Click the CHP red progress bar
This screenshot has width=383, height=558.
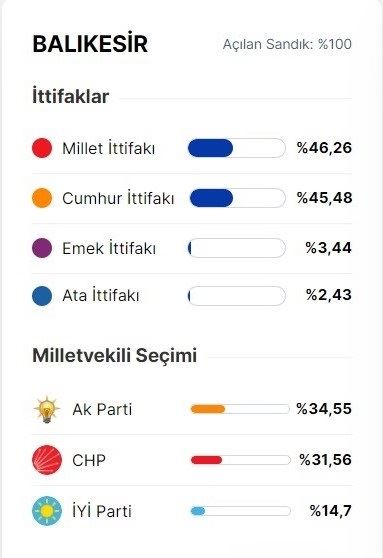(x=240, y=460)
